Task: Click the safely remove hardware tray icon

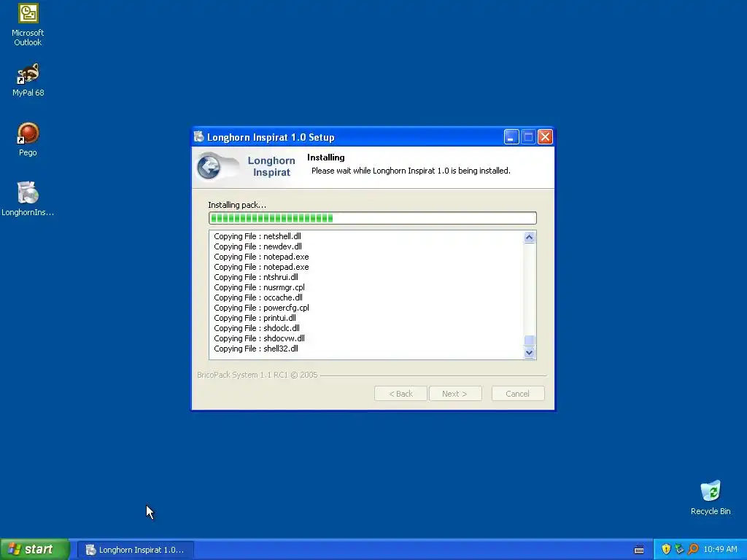Action: click(679, 549)
